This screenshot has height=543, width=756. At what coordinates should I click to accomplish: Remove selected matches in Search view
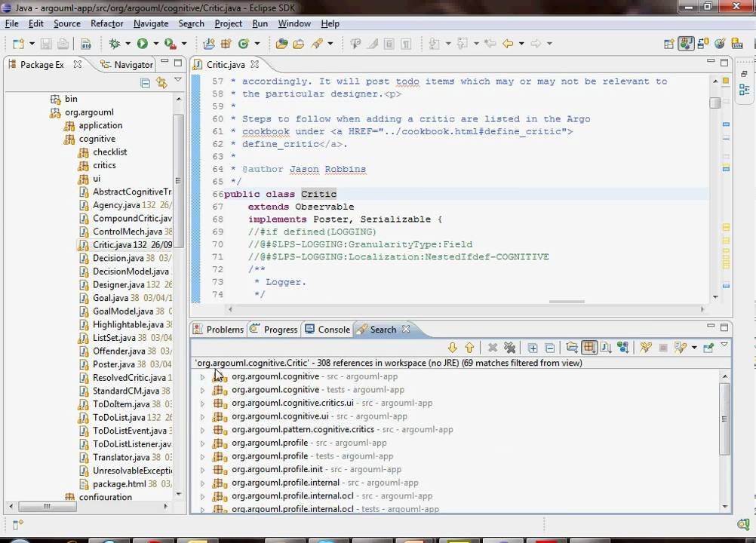click(492, 348)
